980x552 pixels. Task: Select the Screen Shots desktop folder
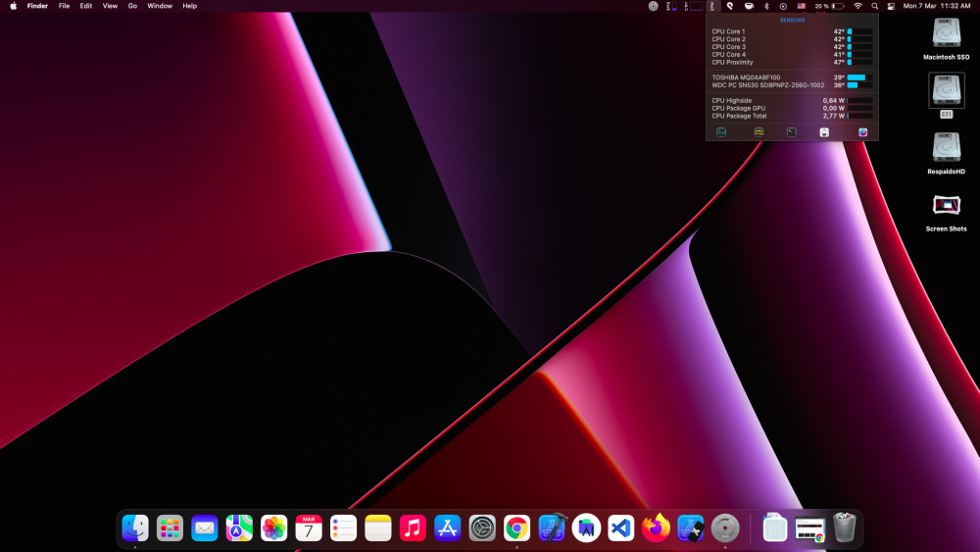[x=947, y=213]
